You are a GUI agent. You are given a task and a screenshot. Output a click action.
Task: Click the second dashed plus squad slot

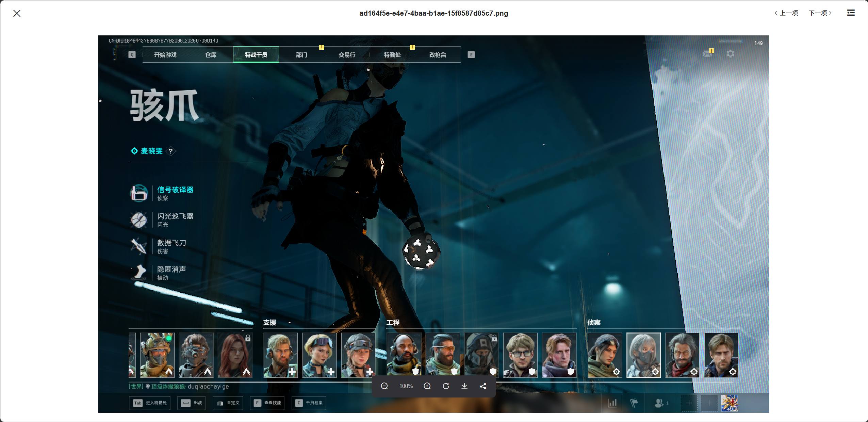point(709,403)
